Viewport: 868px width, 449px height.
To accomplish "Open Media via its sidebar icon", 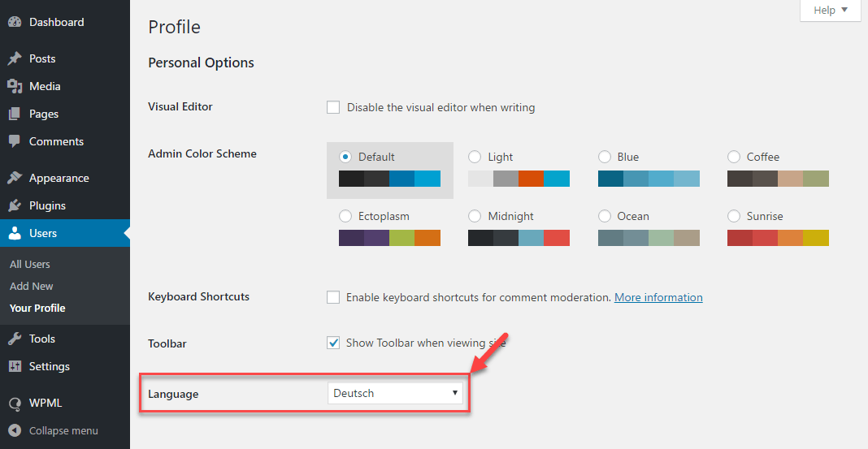I will point(15,87).
